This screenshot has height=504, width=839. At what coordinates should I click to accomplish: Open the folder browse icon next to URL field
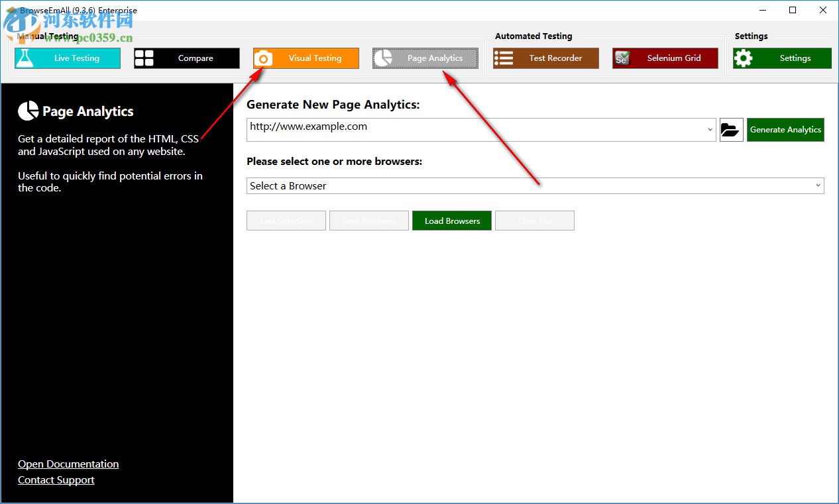coord(731,130)
